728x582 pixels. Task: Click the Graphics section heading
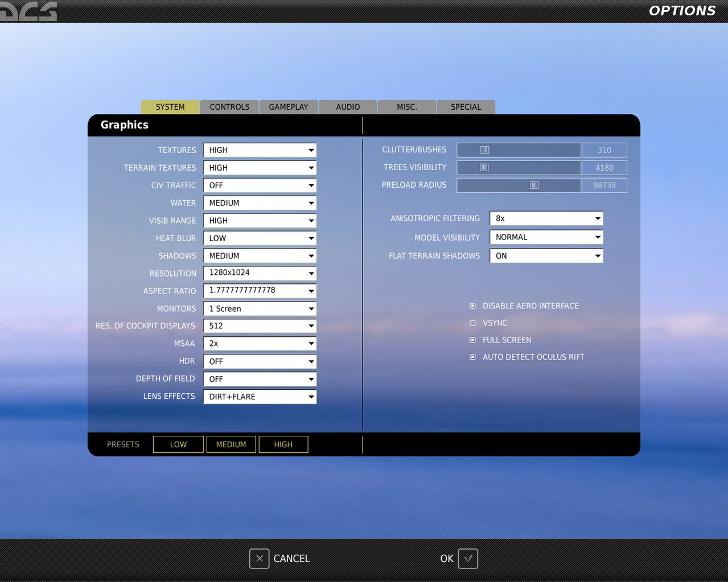125,125
